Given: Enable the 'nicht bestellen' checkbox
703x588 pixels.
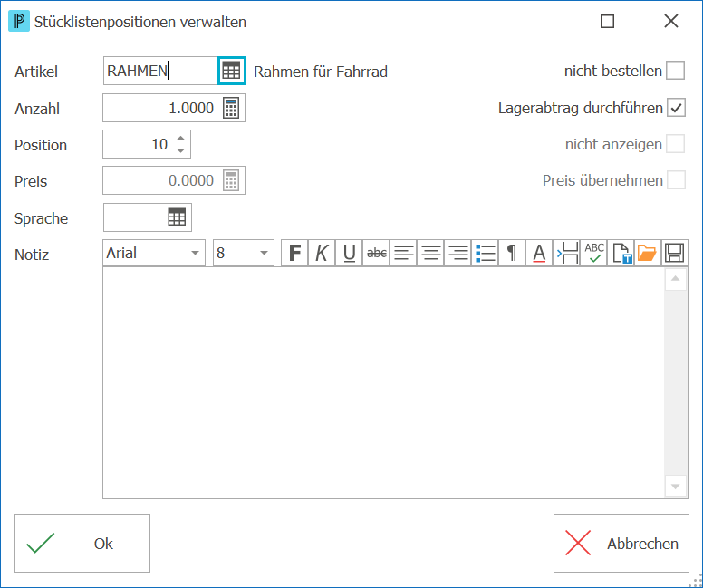Looking at the screenshot, I should click(675, 71).
